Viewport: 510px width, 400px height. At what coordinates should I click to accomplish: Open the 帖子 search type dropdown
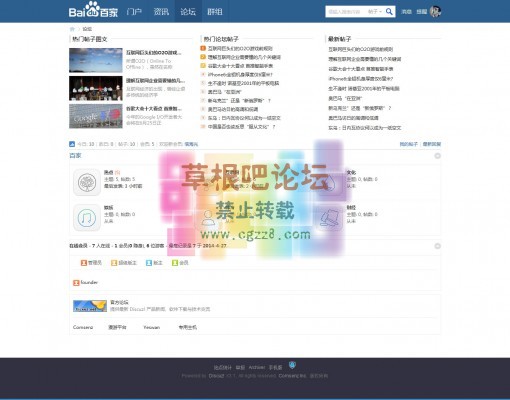click(x=374, y=12)
